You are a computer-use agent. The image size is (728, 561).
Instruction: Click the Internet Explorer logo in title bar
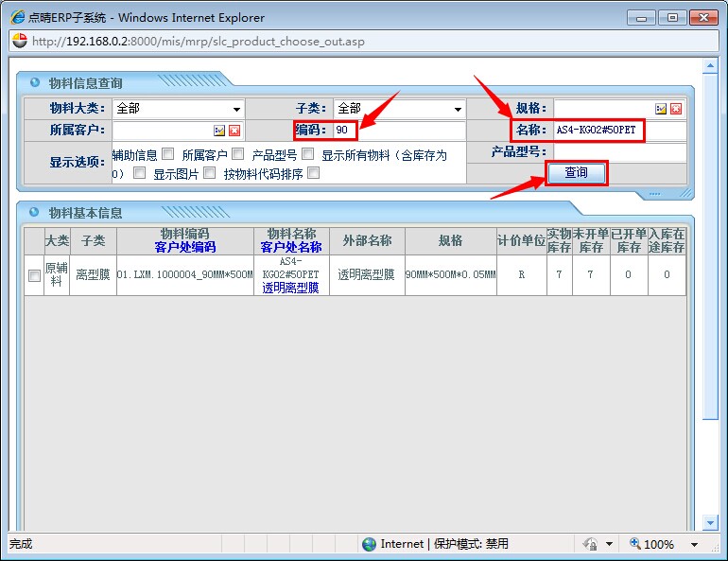pyautogui.click(x=18, y=17)
